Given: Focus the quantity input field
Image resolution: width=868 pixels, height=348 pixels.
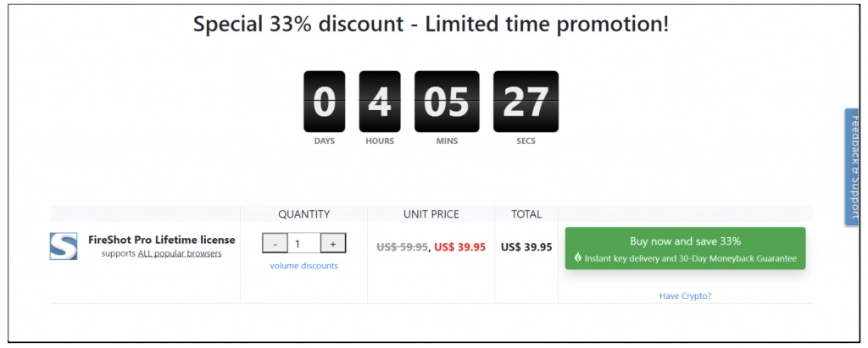Looking at the screenshot, I should [303, 244].
